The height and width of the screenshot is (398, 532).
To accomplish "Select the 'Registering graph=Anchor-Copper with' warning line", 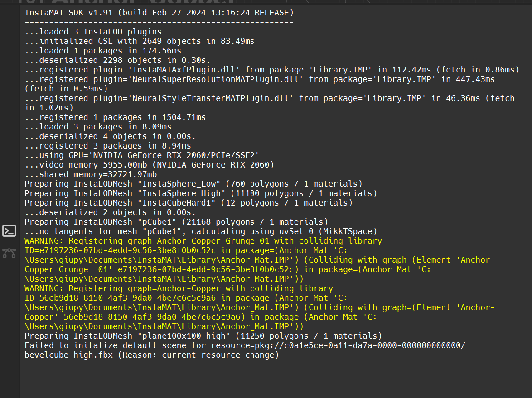I will (179, 288).
